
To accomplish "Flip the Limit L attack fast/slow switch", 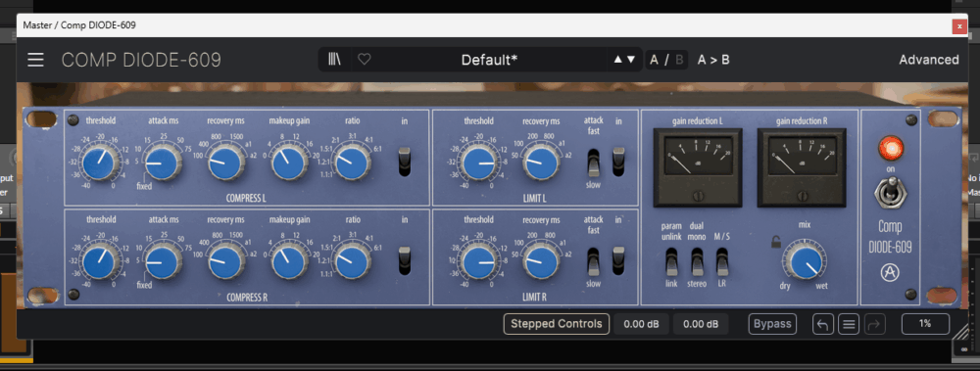I will (593, 162).
